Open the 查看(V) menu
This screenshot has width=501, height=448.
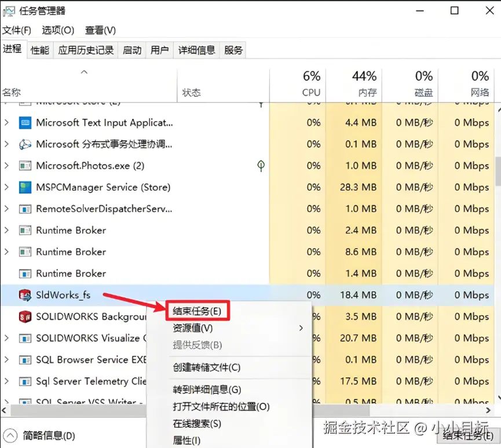click(x=100, y=30)
